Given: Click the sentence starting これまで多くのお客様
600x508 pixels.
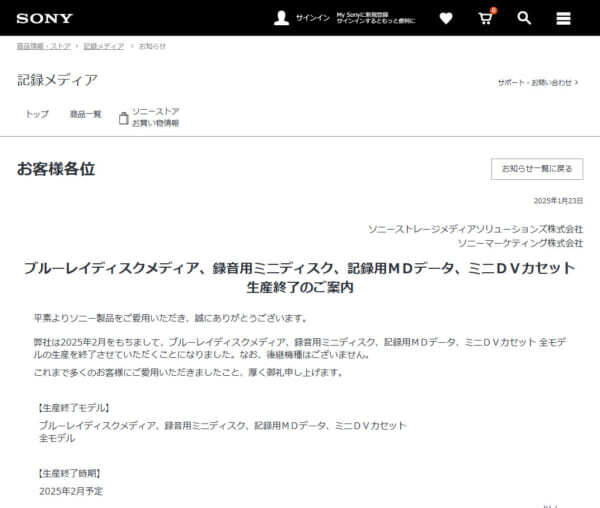Looking at the screenshot, I should tap(188, 372).
